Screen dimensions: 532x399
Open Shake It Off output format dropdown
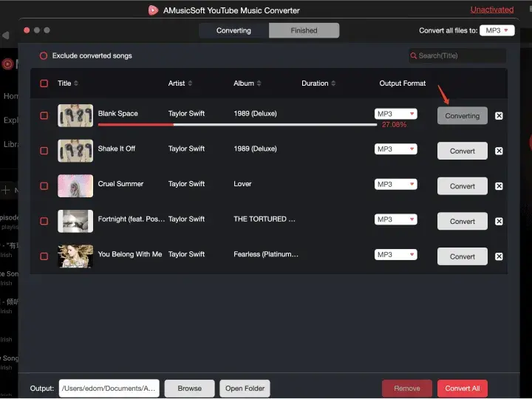coord(395,149)
